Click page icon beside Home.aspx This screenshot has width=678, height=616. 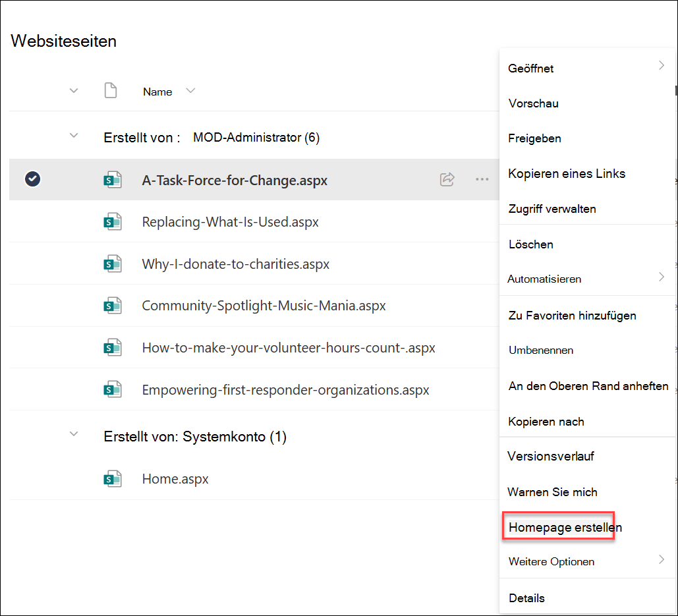[x=113, y=479]
